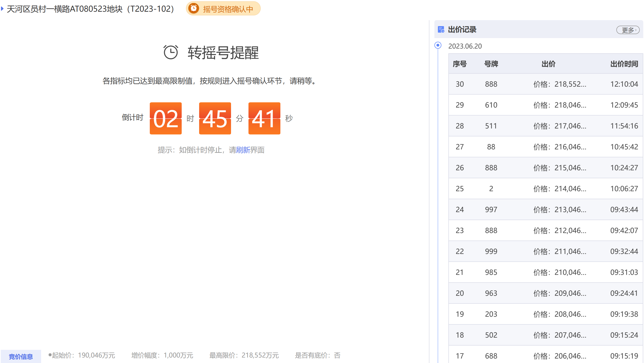Screen dimensions: 644x363
Task: Select the 竞价信息 tab
Action: tap(21, 356)
